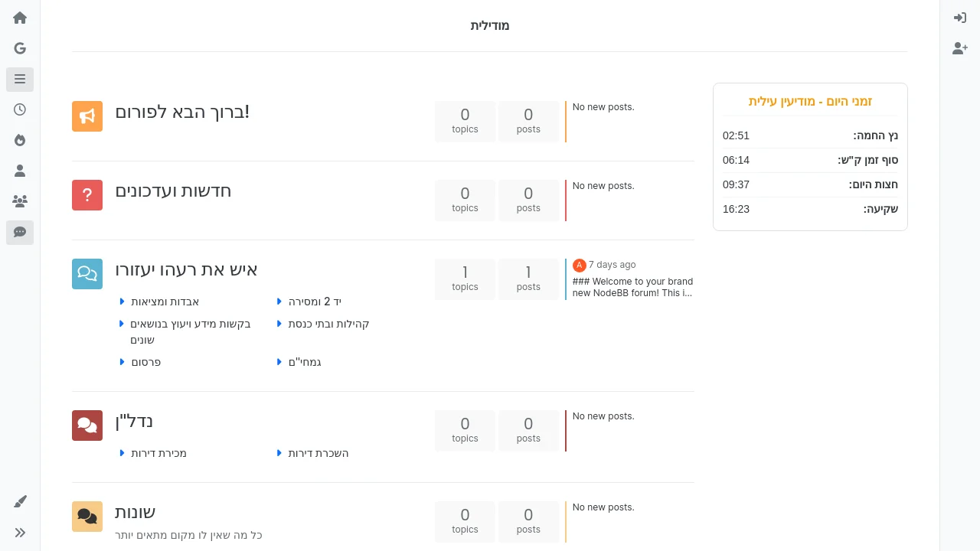Open the חדשות ועדכונים category

tap(173, 191)
